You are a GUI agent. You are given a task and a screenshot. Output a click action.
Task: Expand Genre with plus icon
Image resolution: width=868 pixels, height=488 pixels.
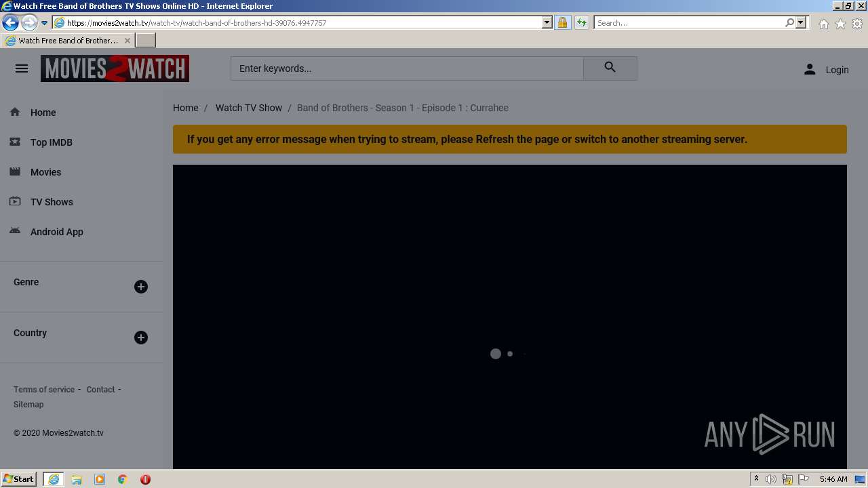[x=141, y=287]
